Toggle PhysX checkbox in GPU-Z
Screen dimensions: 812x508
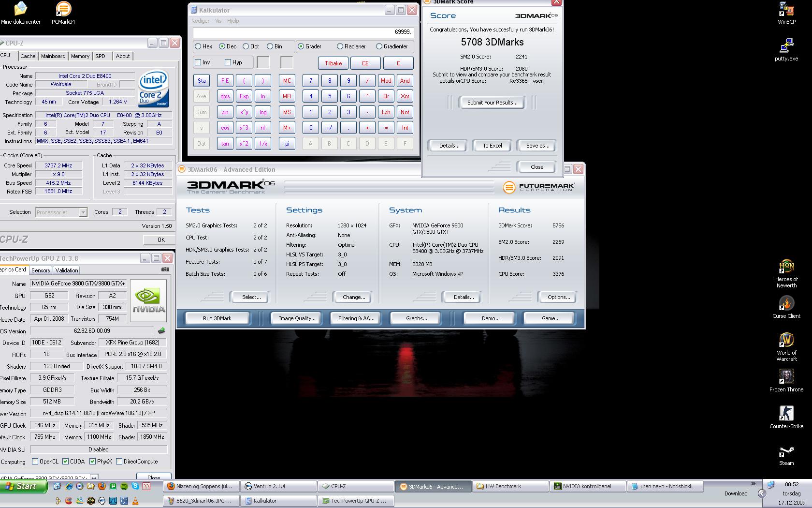pos(92,462)
